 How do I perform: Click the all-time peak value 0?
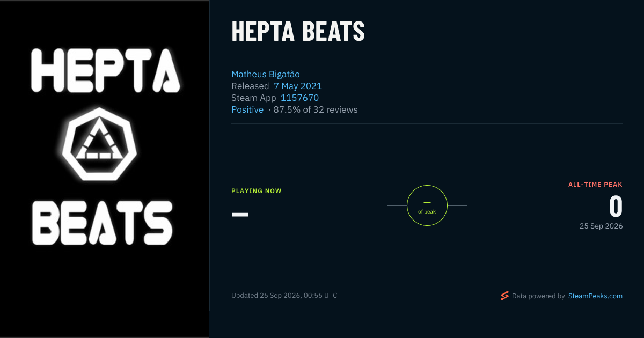coord(616,207)
